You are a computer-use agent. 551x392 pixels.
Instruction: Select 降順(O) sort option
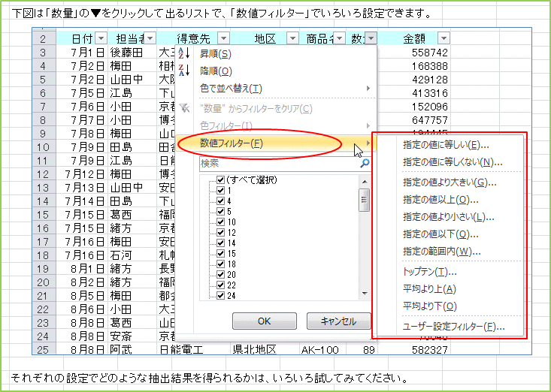[x=275, y=71]
